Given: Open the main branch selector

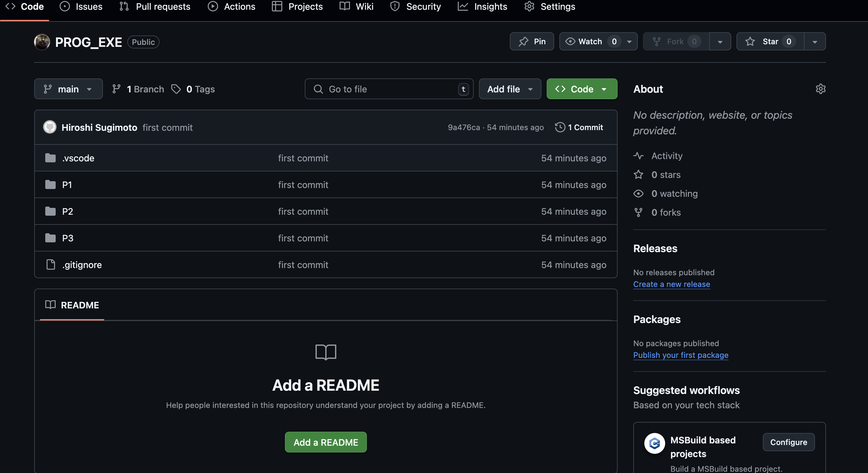Looking at the screenshot, I should pos(68,89).
